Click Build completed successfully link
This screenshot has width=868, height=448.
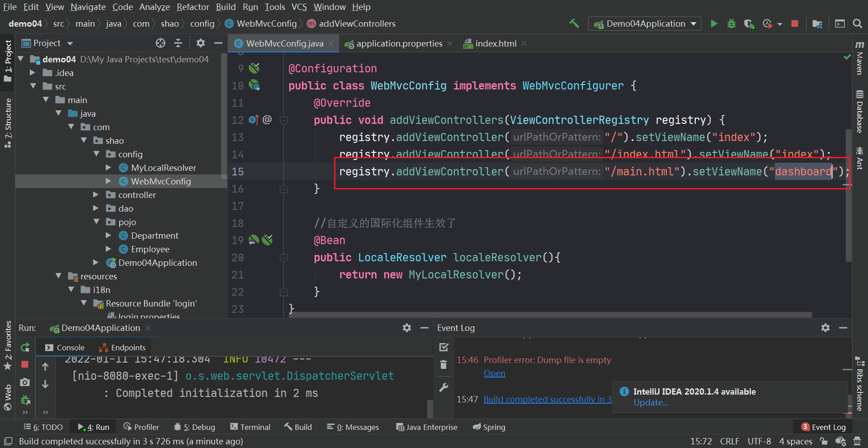547,399
